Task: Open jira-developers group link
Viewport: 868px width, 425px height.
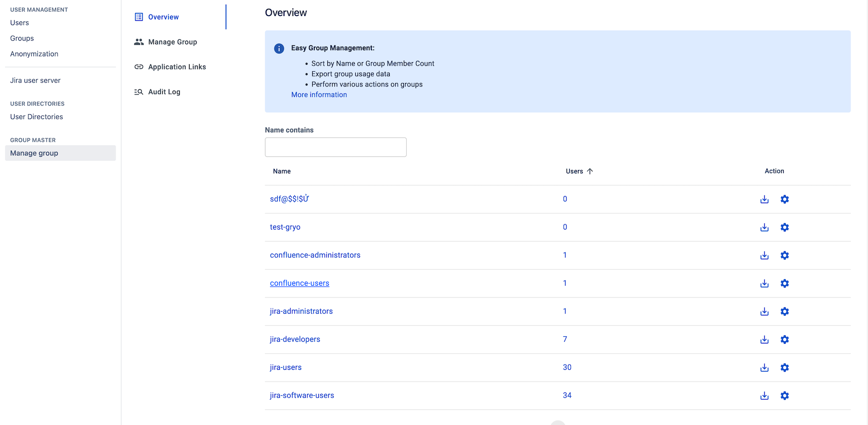Action: click(295, 340)
